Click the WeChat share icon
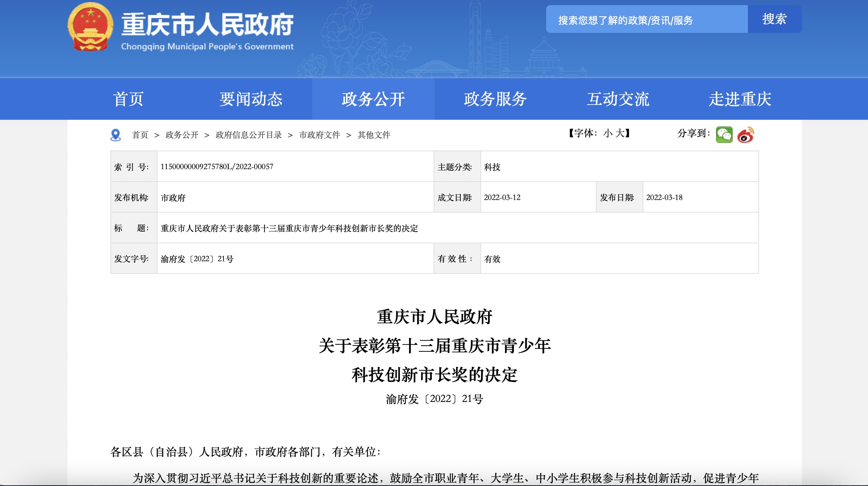Screen dimensions: 868x486 724,135
